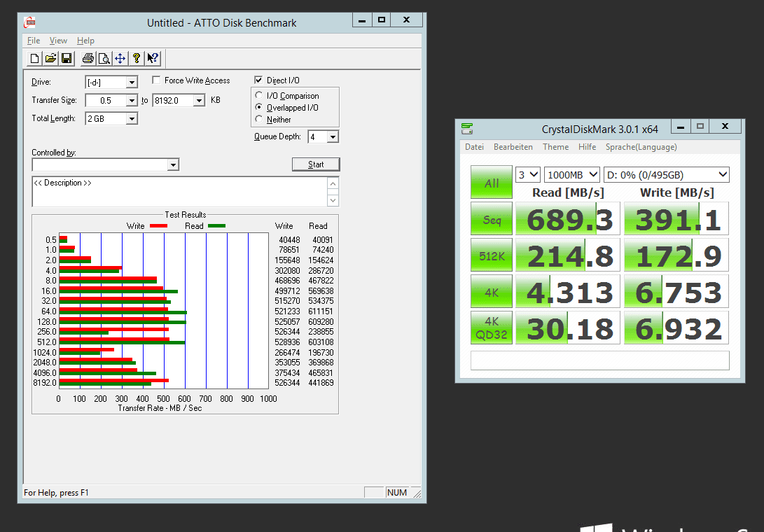Activate the context help pointer icon
This screenshot has height=532, width=764.
pos(153,58)
